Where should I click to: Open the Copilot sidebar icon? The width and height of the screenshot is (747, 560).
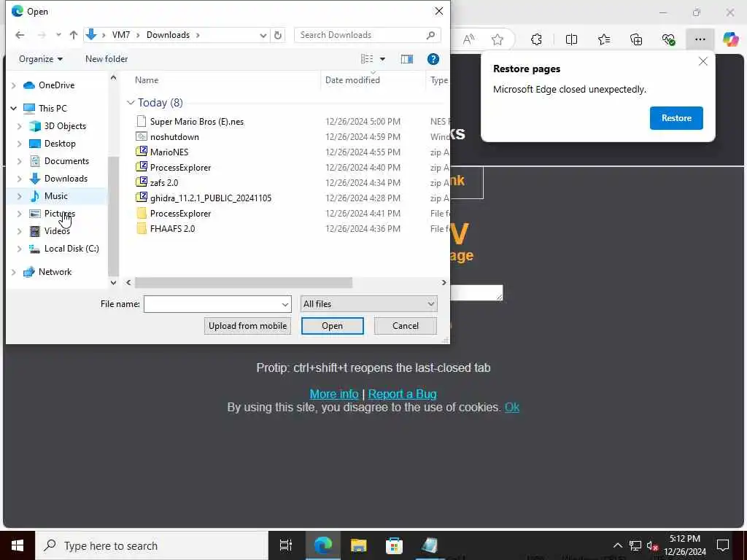click(730, 39)
